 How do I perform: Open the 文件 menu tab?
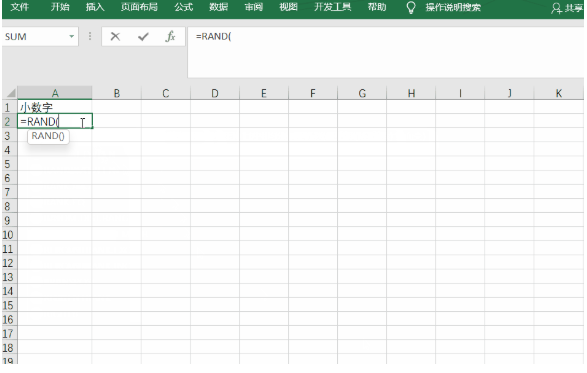click(19, 7)
